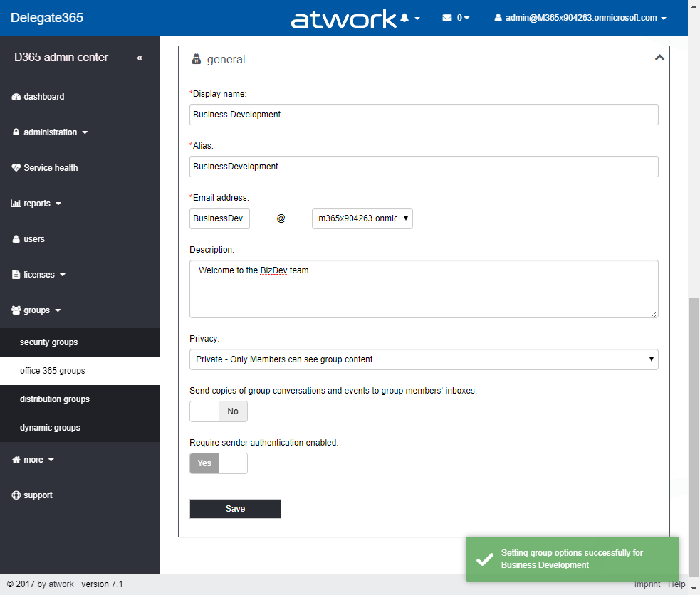Click the users person icon

point(16,239)
